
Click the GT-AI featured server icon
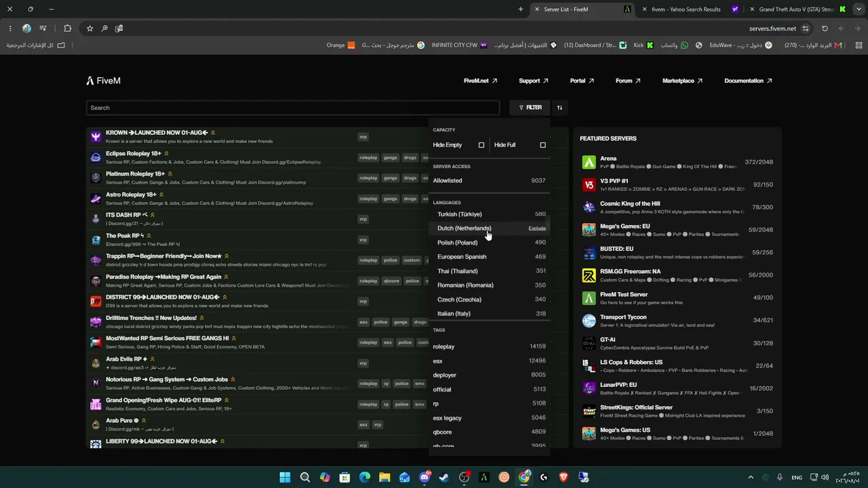[589, 343]
